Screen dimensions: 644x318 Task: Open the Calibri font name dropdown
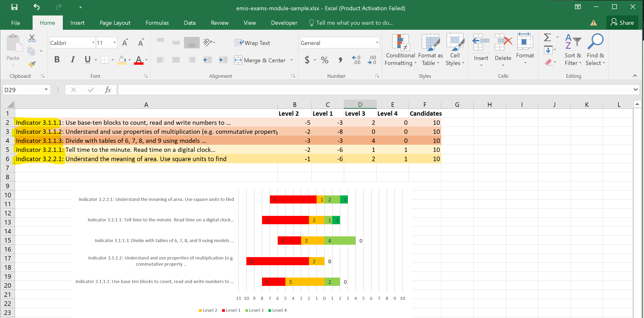[x=93, y=43]
